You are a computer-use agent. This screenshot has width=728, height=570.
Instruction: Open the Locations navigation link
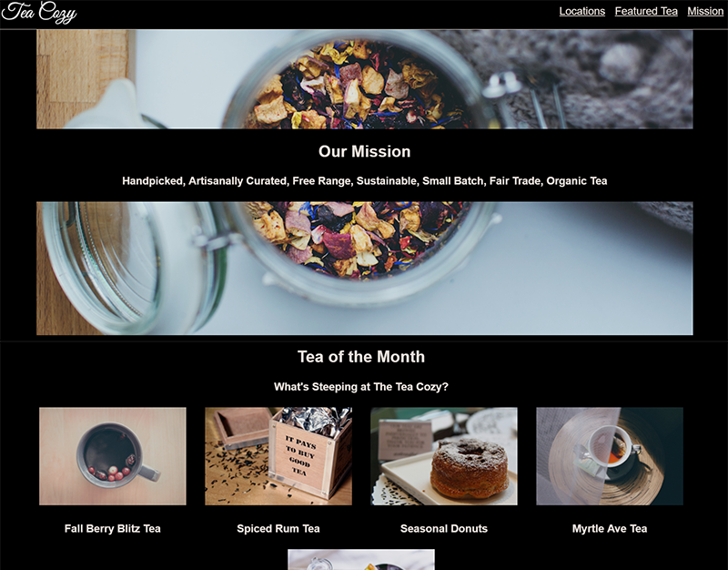coord(581,11)
